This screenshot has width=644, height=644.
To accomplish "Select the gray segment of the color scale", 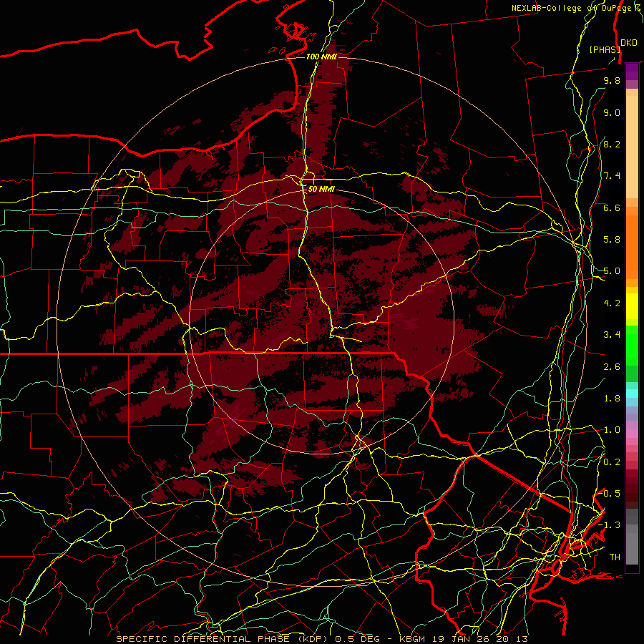I will (632, 538).
